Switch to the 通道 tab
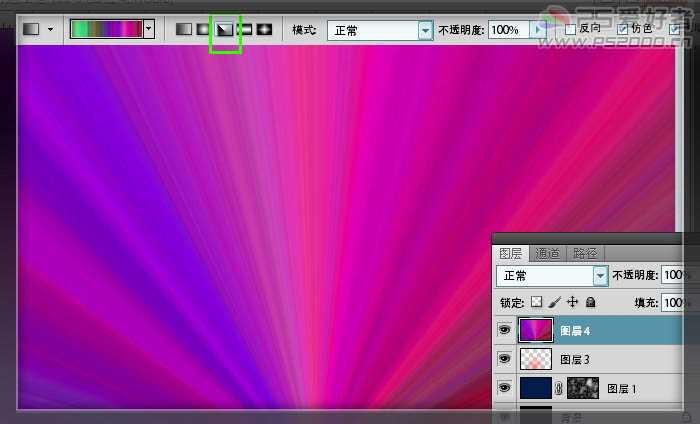 (546, 253)
